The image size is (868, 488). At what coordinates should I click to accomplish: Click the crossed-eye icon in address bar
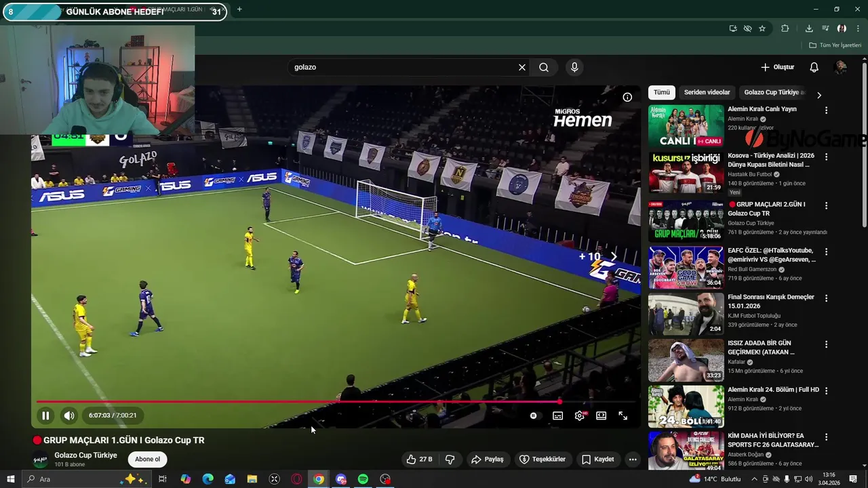(x=747, y=28)
